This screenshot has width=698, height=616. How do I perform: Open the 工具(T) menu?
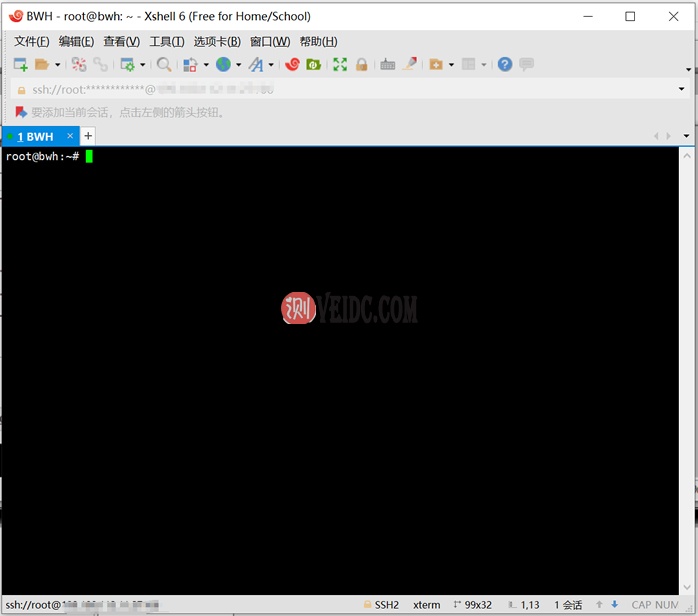[167, 42]
